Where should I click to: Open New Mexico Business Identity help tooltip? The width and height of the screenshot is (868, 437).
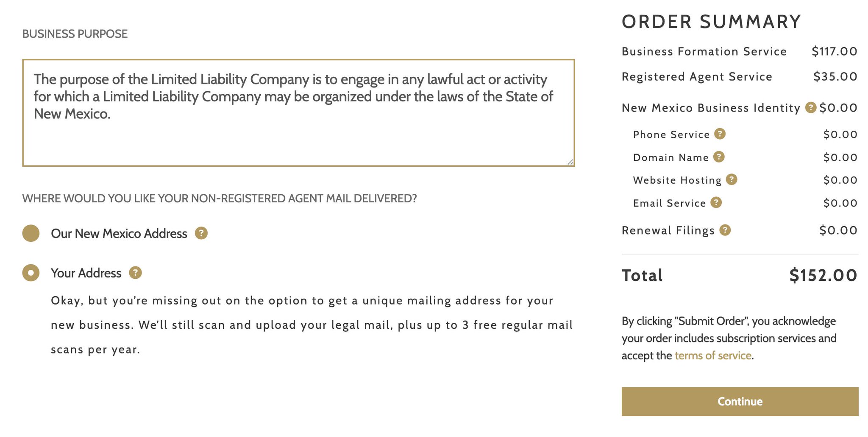pyautogui.click(x=811, y=108)
